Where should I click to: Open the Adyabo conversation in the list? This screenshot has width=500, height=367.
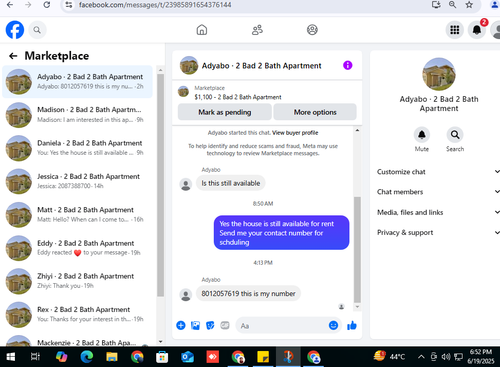(77, 82)
